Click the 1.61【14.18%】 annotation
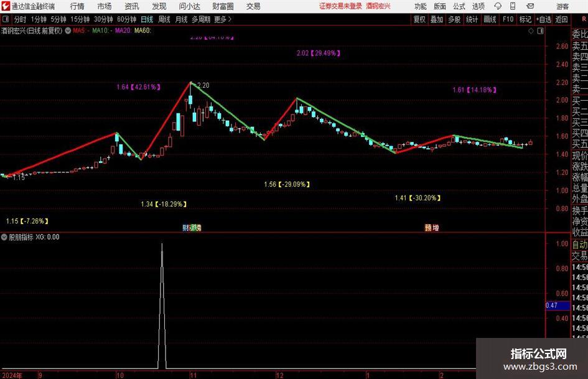Image resolution: width=588 pixels, height=379 pixels. coord(474,90)
